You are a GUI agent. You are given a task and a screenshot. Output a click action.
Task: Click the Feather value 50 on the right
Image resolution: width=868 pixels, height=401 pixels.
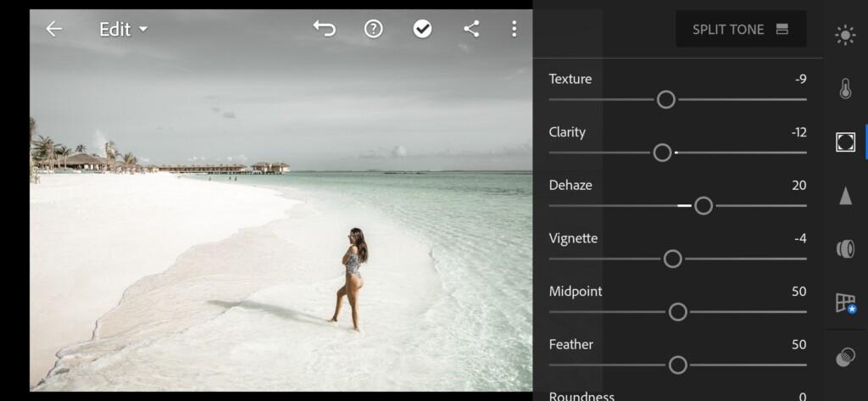(x=798, y=344)
